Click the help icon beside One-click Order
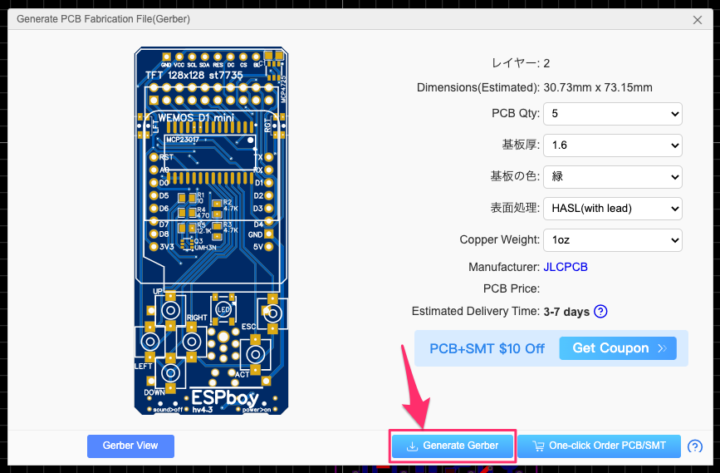This screenshot has width=720, height=473. pos(695,446)
